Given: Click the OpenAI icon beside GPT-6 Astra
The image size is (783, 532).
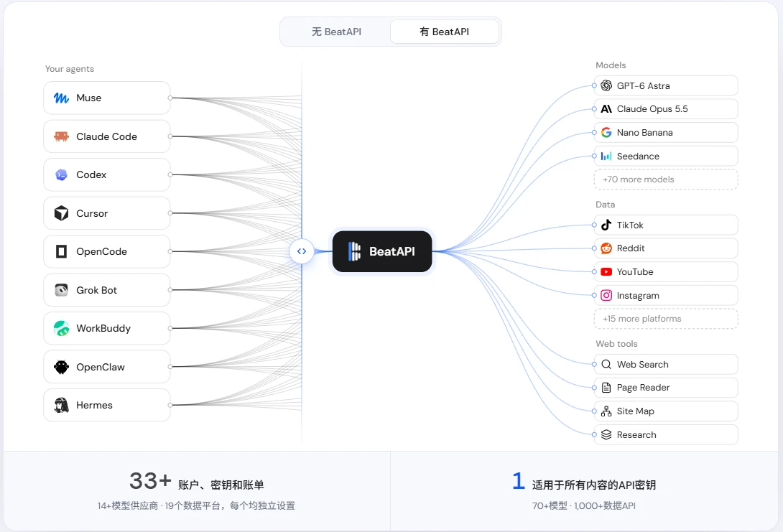Looking at the screenshot, I should click(606, 86).
